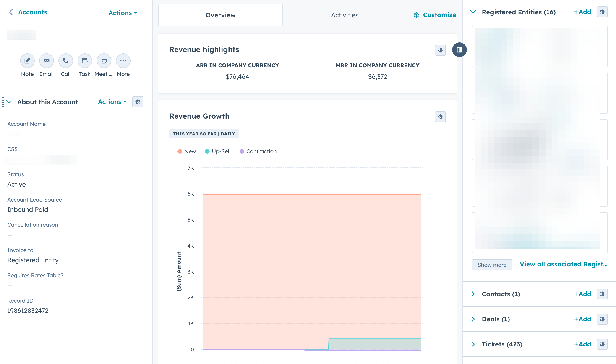Click the Meeting calendar icon
The height and width of the screenshot is (364, 616).
(x=104, y=61)
